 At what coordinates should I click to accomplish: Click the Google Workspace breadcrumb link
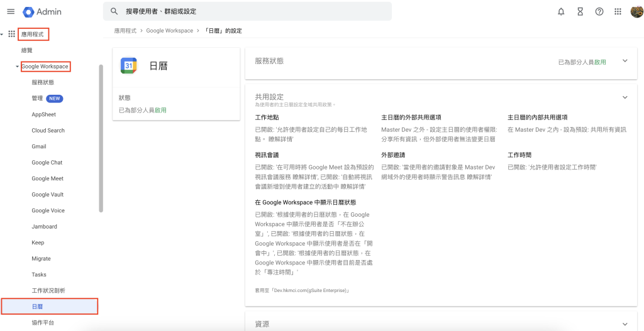pos(170,31)
